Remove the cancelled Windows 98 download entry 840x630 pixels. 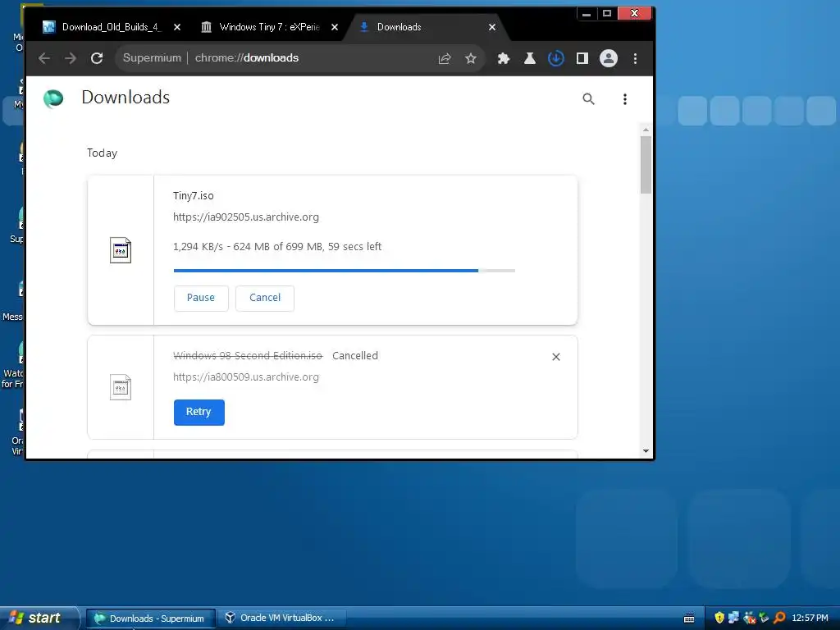556,357
